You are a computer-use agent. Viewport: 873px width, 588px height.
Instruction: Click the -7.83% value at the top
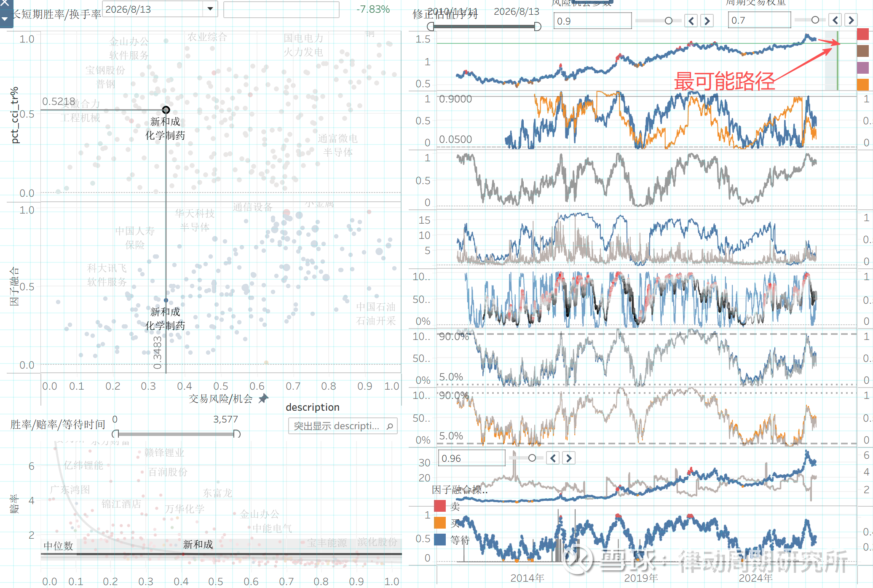373,9
